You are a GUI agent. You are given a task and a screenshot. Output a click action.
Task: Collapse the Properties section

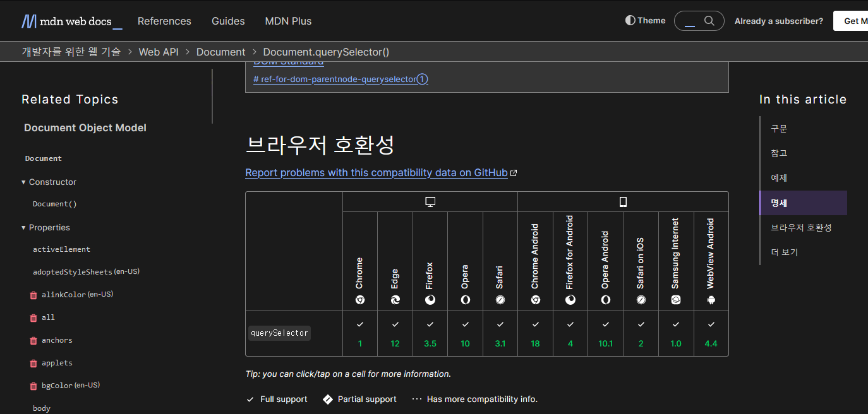coord(23,227)
